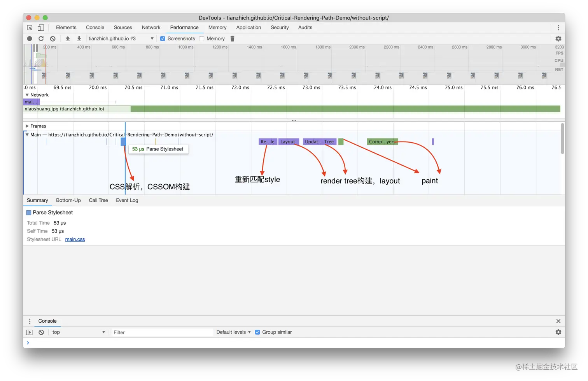
Task: Clear the recording with the clear icon
Action: click(52, 38)
